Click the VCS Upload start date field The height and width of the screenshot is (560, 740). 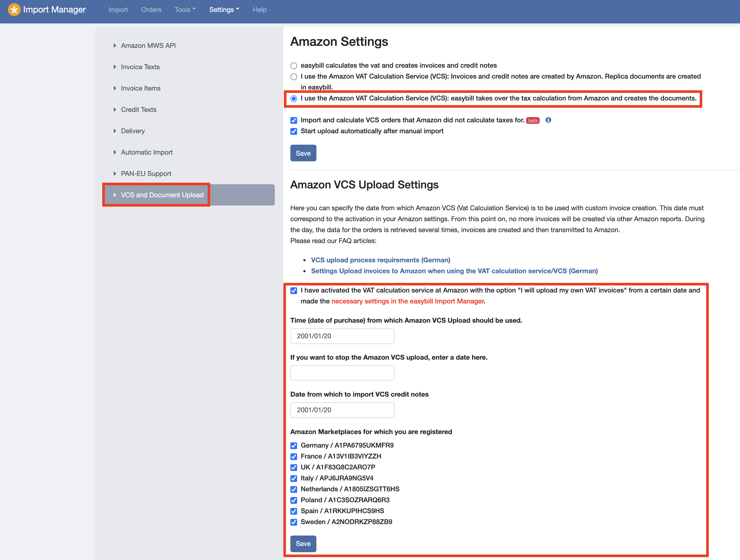342,336
